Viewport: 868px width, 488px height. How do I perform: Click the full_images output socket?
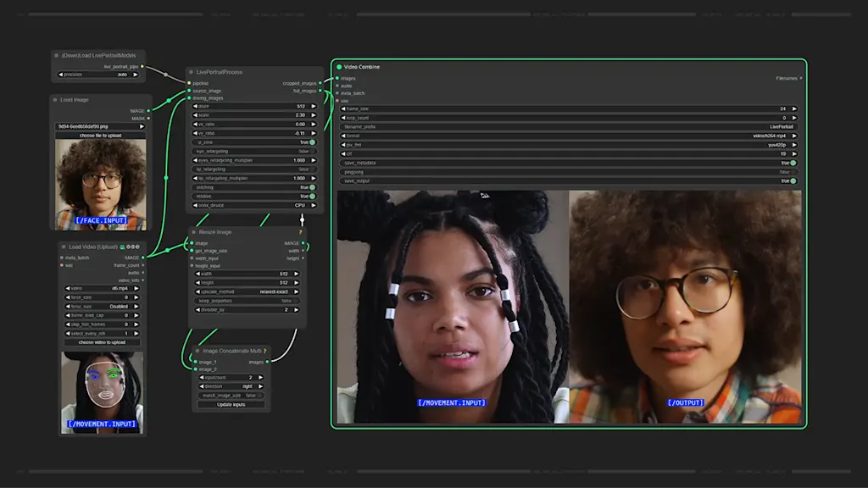point(320,91)
